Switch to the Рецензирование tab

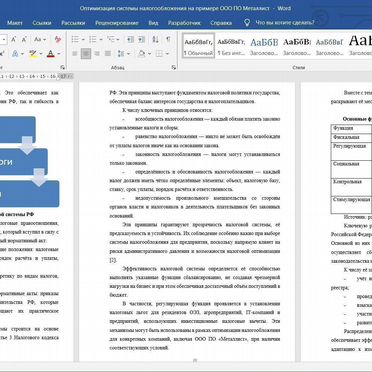click(117, 23)
